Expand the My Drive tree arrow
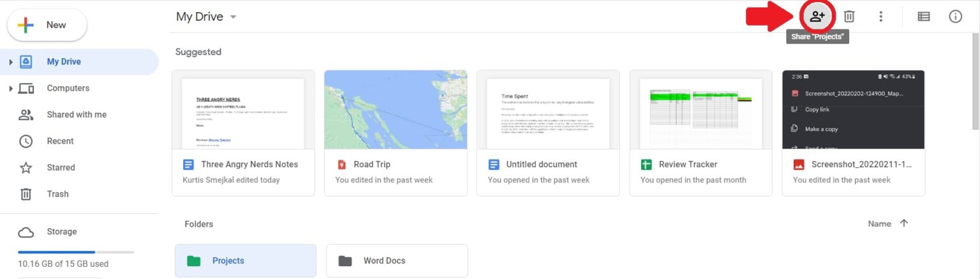This screenshot has height=279, width=980. tap(11, 62)
